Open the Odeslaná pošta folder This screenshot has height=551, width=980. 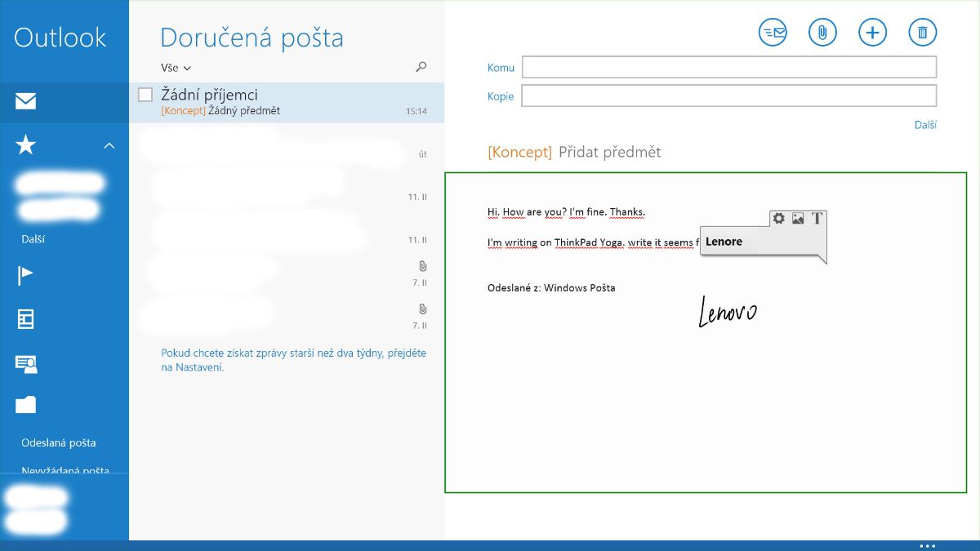pyautogui.click(x=59, y=442)
